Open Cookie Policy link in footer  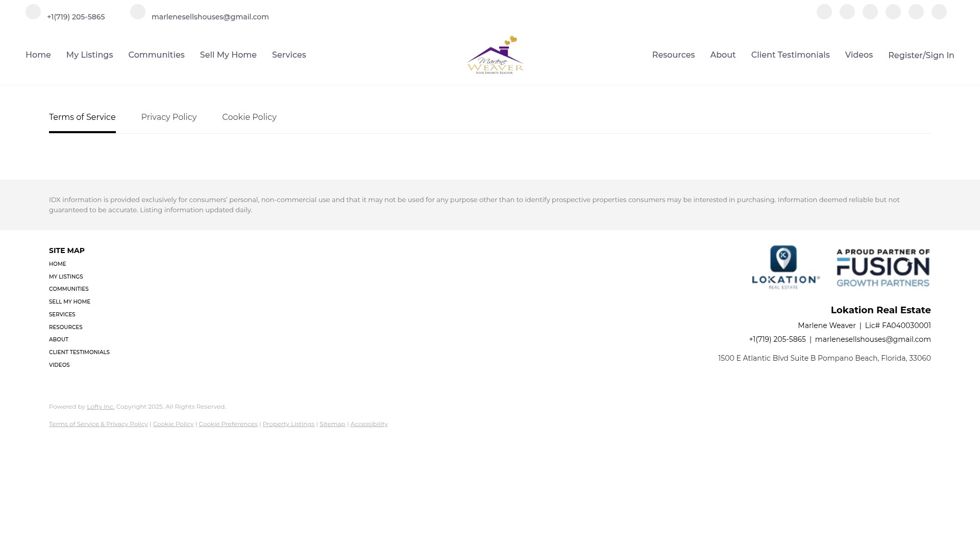174,424
